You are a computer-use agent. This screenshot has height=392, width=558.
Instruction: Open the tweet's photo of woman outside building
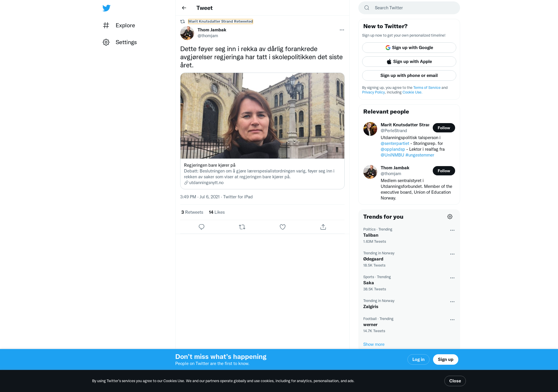point(262,116)
